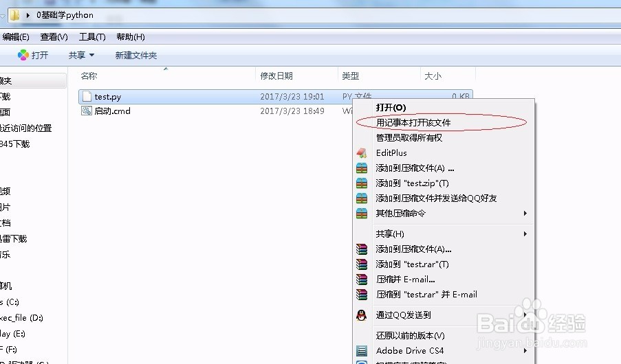Open the (C:) drive in sidebar
The image size is (621, 364).
(x=10, y=302)
